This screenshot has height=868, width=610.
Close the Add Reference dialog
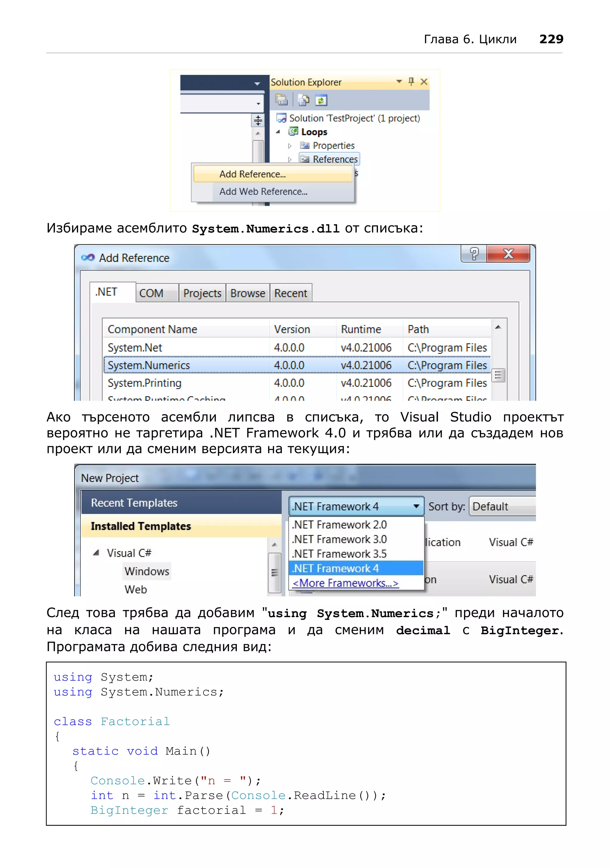[x=508, y=254]
